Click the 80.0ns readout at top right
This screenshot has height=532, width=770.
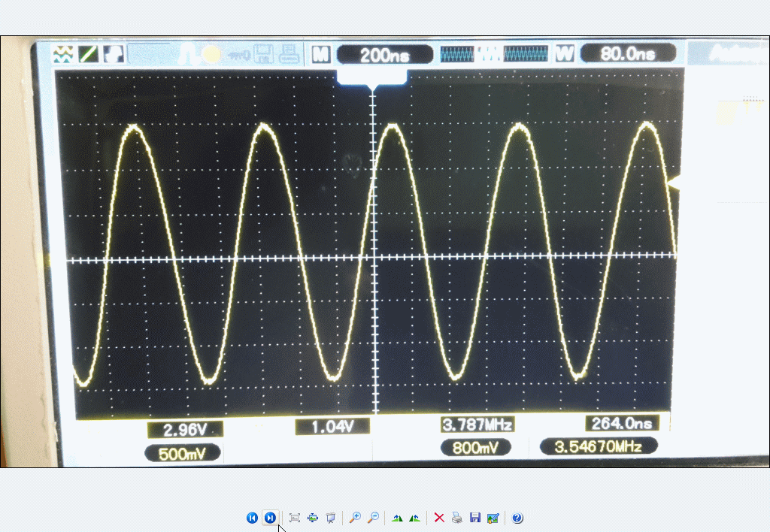(628, 54)
